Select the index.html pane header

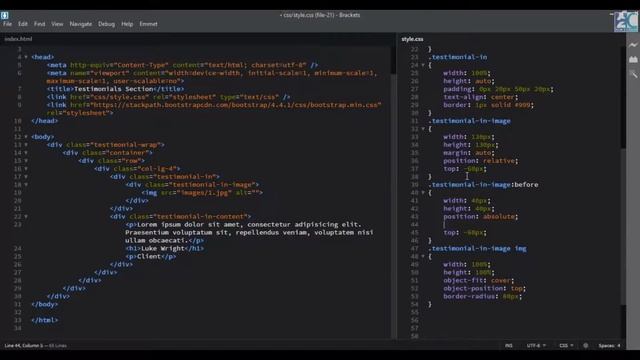click(x=18, y=39)
